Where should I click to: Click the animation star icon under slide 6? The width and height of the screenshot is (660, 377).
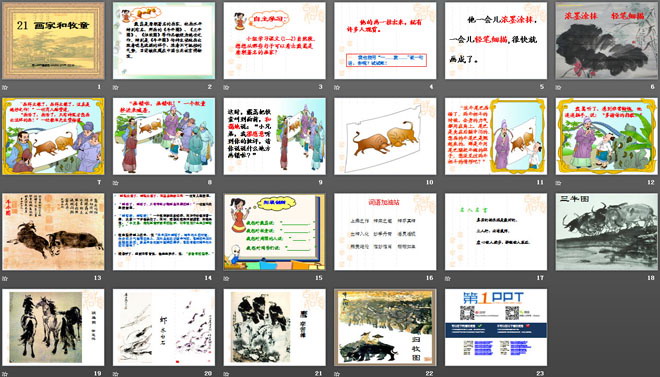(x=558, y=87)
